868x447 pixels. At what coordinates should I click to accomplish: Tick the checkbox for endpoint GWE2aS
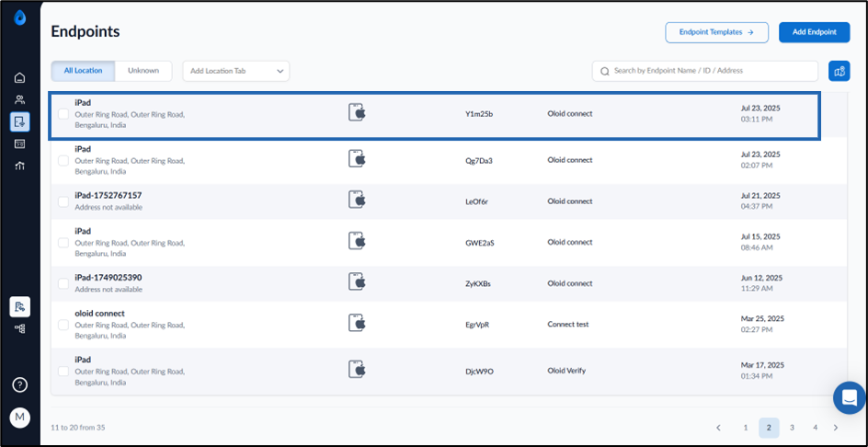(x=63, y=243)
